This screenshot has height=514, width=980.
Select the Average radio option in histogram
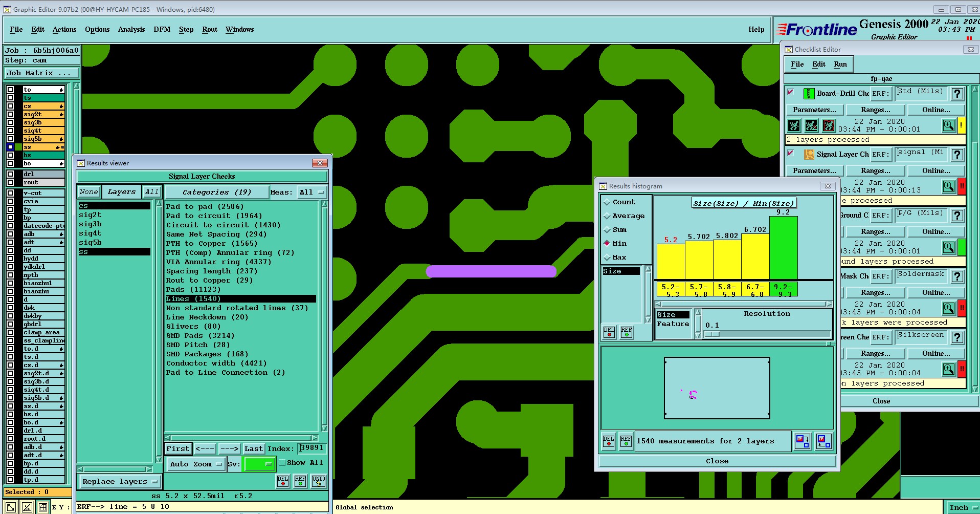tap(607, 216)
